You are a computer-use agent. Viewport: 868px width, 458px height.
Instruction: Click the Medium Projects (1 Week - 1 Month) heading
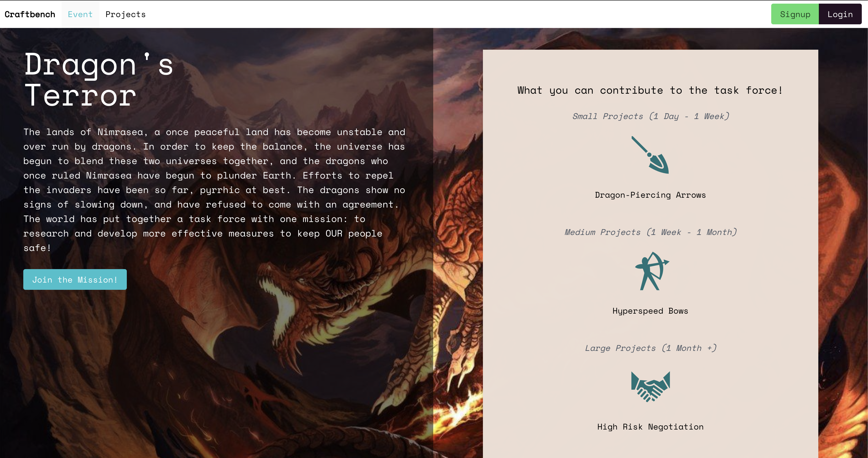pos(650,232)
